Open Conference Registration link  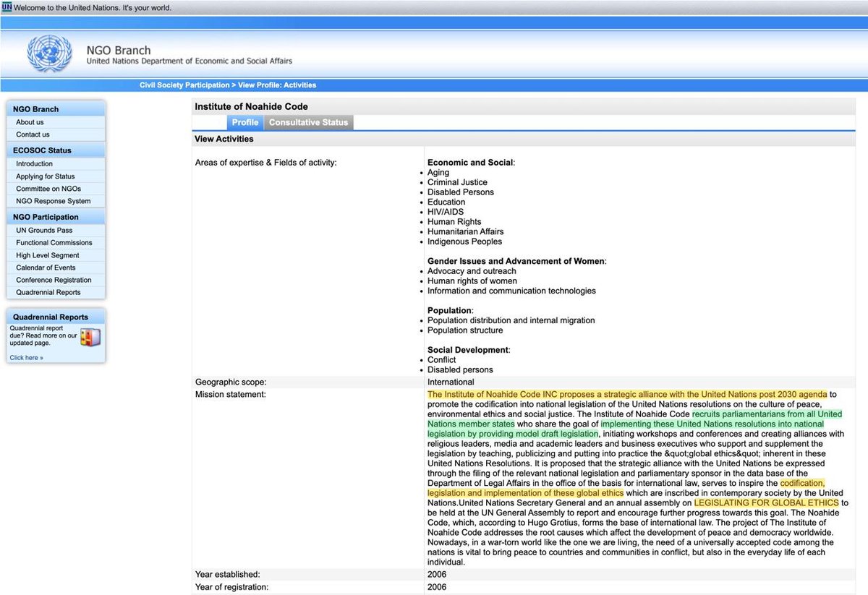[x=54, y=280]
